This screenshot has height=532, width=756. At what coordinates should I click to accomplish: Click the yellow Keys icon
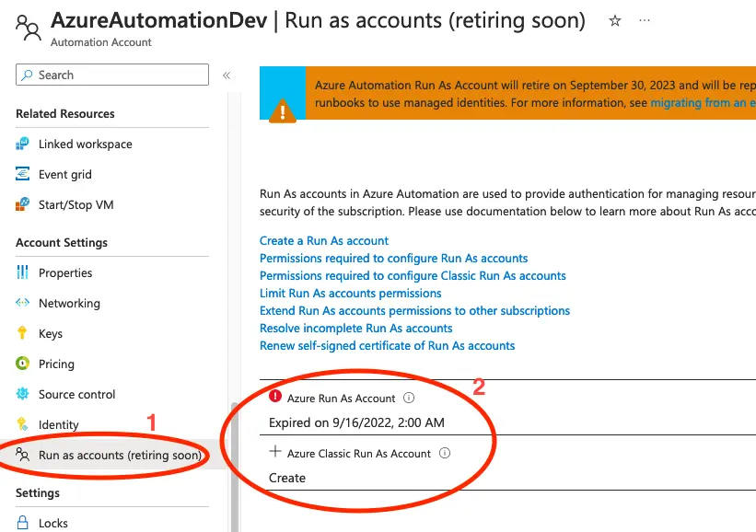point(23,334)
